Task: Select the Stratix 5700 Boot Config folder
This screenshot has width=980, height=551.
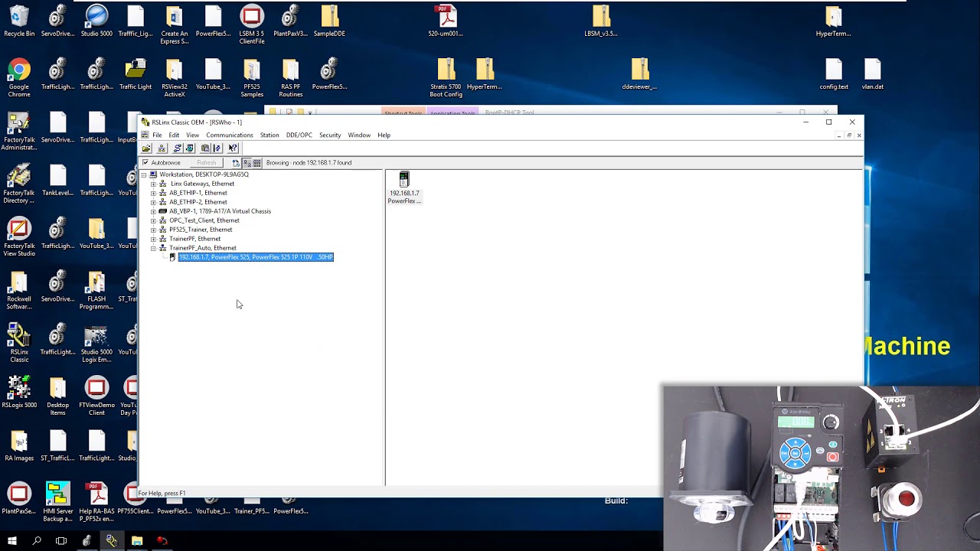Action: point(446,78)
